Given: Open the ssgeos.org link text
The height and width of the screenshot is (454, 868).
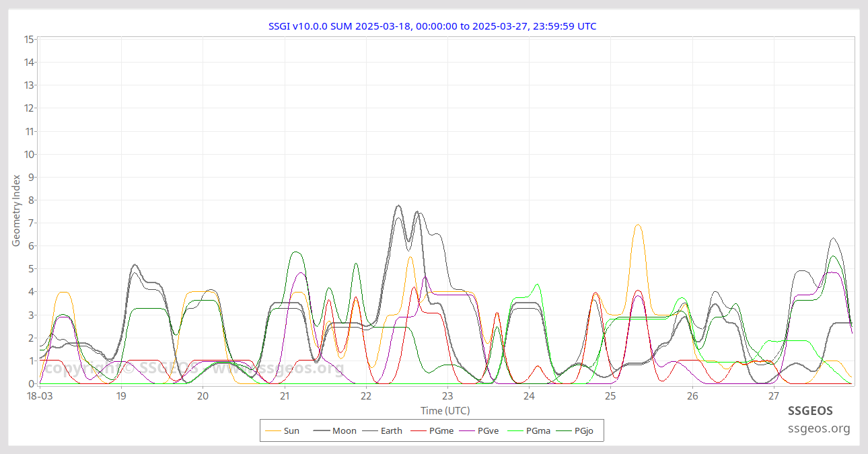Looking at the screenshot, I should click(819, 428).
